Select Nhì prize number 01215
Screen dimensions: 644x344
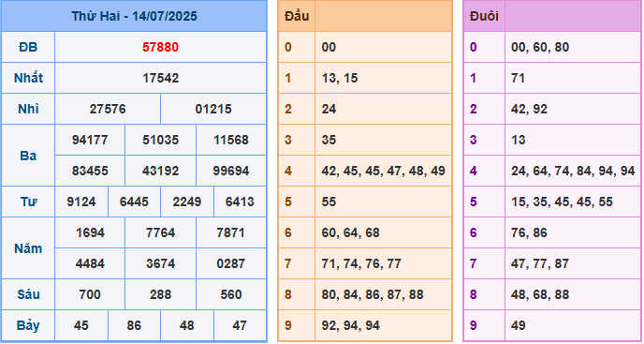click(x=213, y=109)
